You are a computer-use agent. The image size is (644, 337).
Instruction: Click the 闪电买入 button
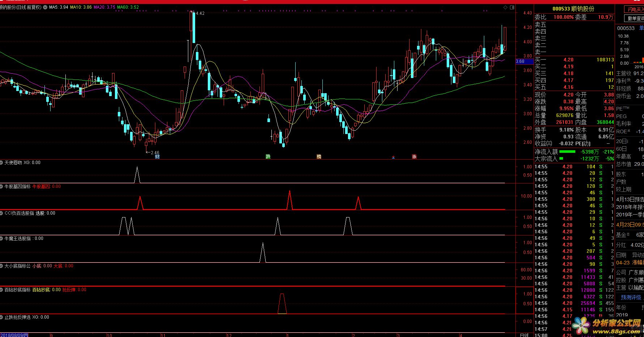click(x=635, y=9)
